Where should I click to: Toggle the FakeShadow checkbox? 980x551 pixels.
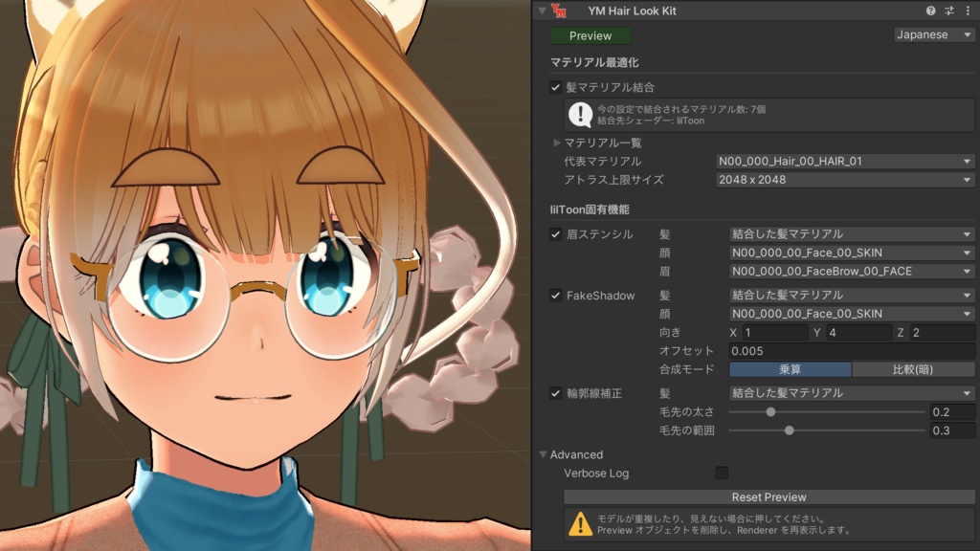pos(556,296)
